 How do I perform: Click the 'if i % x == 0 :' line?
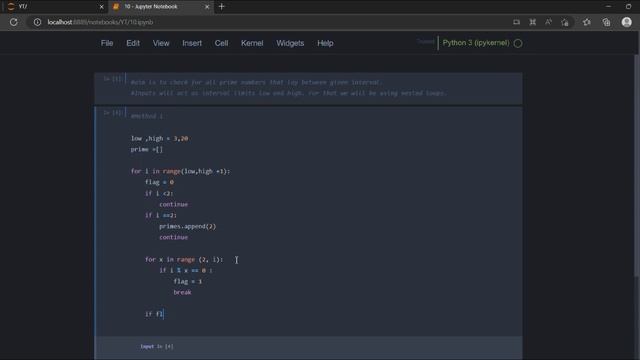[186, 271]
